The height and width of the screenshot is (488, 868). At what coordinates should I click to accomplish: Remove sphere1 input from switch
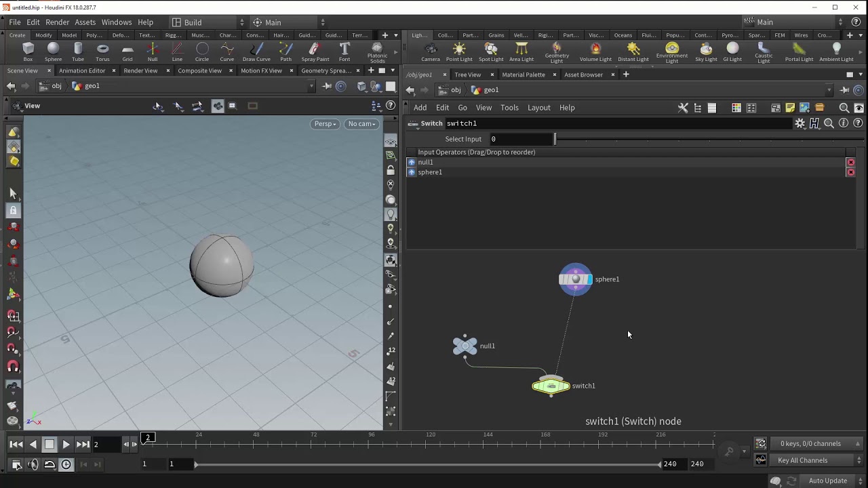tap(850, 173)
